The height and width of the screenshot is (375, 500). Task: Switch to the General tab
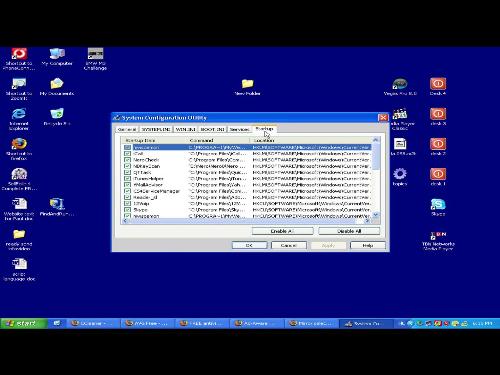click(x=127, y=129)
